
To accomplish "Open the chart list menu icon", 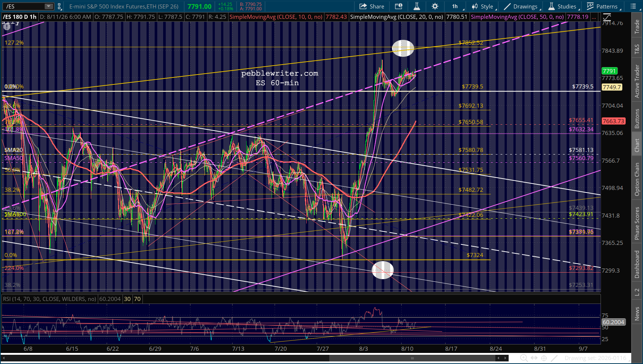I will point(633,6).
